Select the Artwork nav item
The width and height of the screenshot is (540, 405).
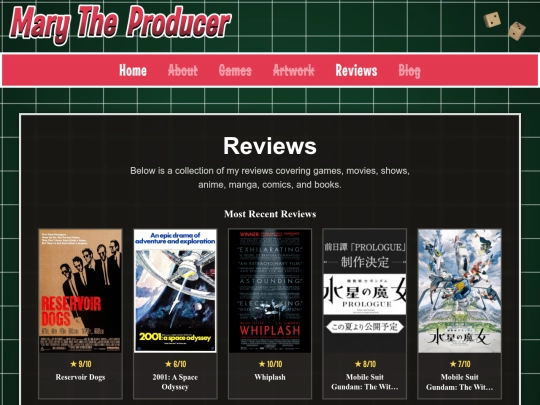pos(294,71)
